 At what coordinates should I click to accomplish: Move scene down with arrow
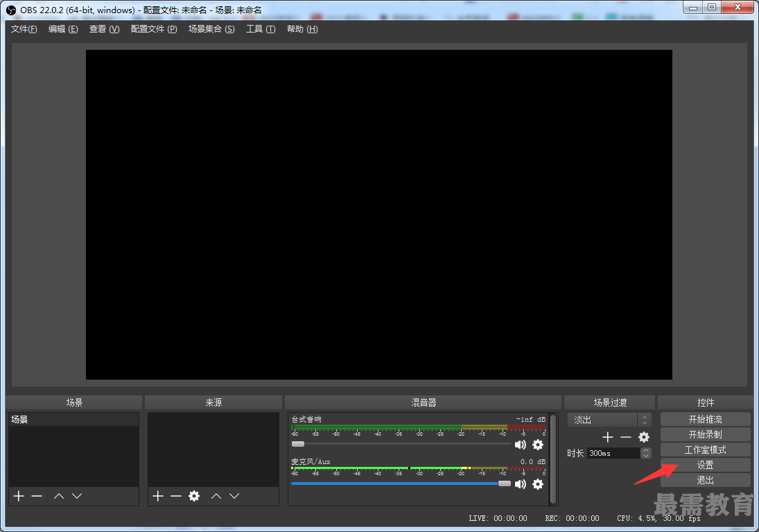pyautogui.click(x=77, y=496)
